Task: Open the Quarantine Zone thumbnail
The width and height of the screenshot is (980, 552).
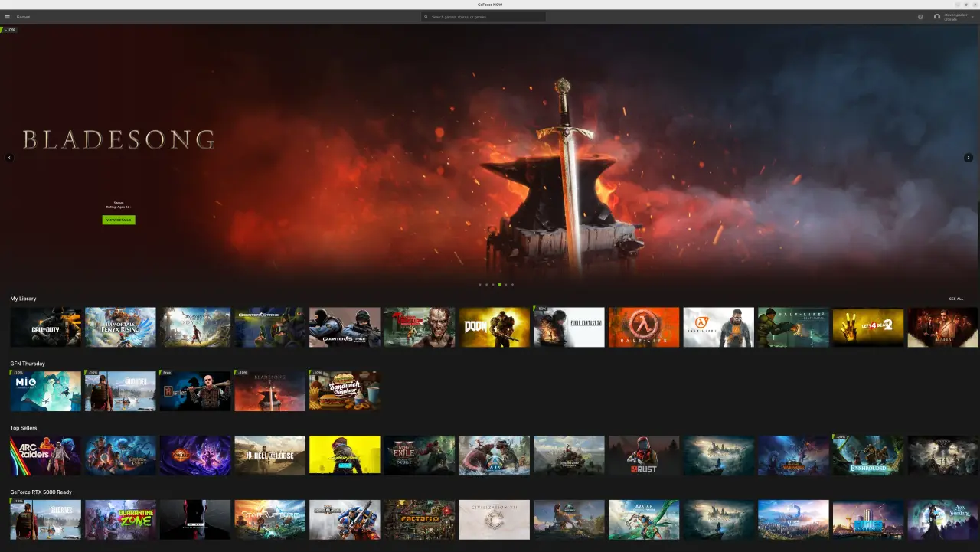Action: click(120, 520)
